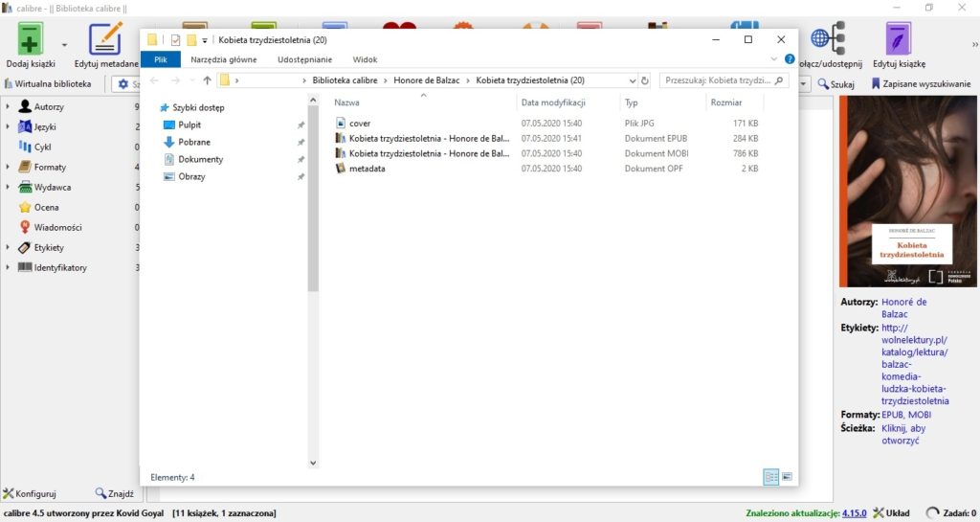This screenshot has height=522, width=980.
Task: Click Edytuj książkę icon in calibre toolbar
Action: click(x=899, y=38)
